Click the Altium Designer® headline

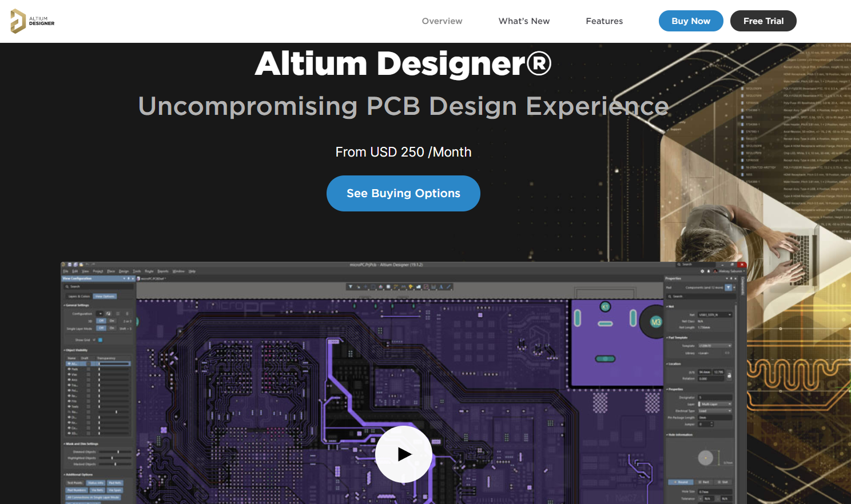(403, 63)
